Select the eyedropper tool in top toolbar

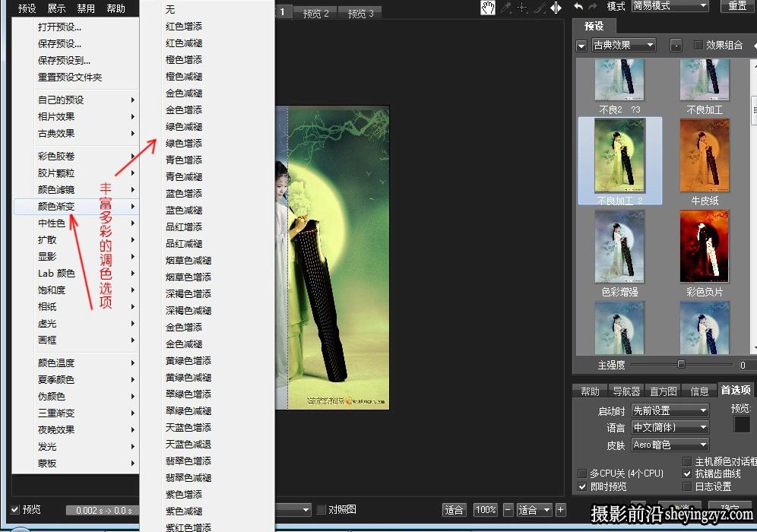pos(505,8)
